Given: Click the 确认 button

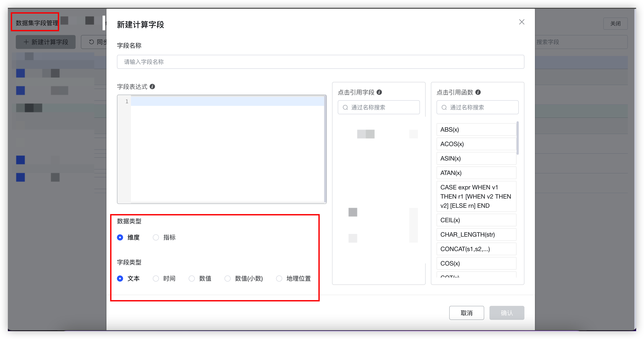Looking at the screenshot, I should click(507, 313).
